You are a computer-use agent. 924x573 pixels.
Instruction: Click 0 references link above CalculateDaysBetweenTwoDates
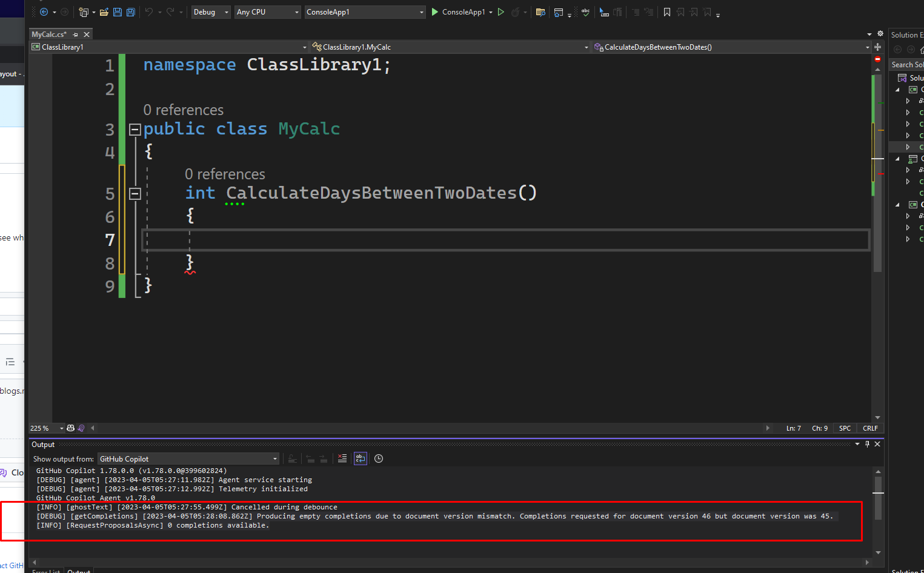[x=225, y=174]
